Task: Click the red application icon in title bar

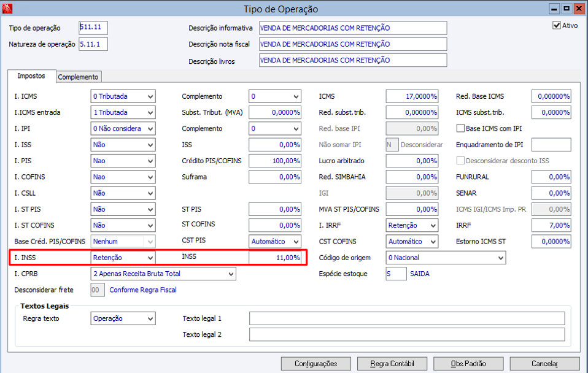Action: click(x=7, y=8)
